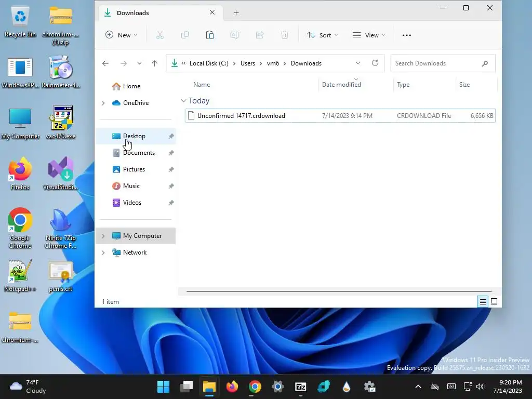This screenshot has width=532, height=399.
Task: Click the Paste clipboard icon
Action: (x=210, y=35)
